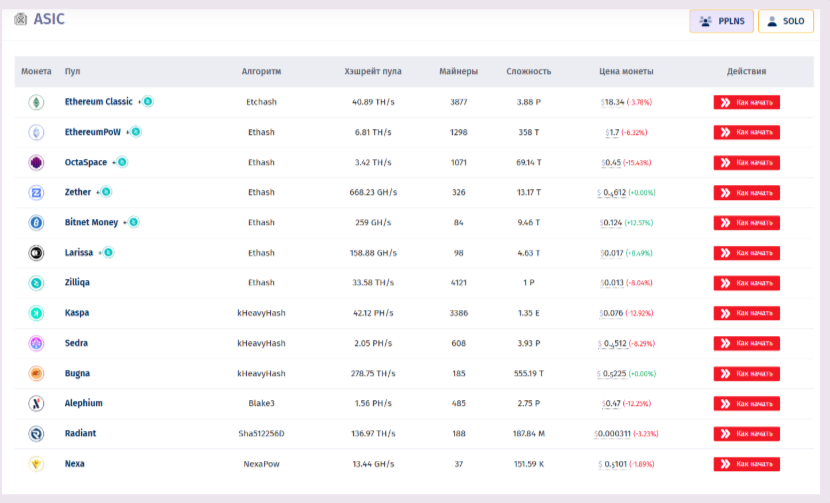Click the Sedra coin logo
Image resolution: width=830 pixels, height=503 pixels.
coord(36,344)
